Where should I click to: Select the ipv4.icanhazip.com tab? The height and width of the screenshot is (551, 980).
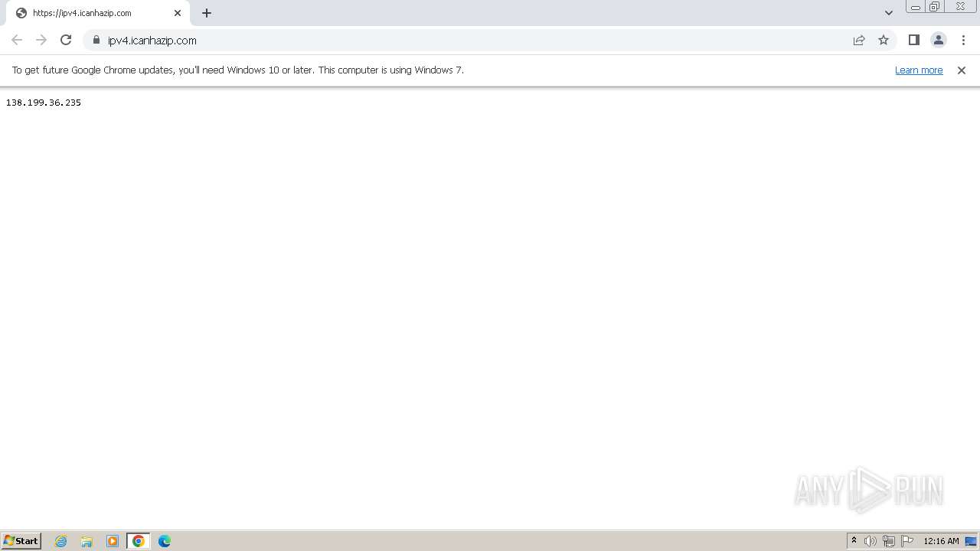coord(98,13)
